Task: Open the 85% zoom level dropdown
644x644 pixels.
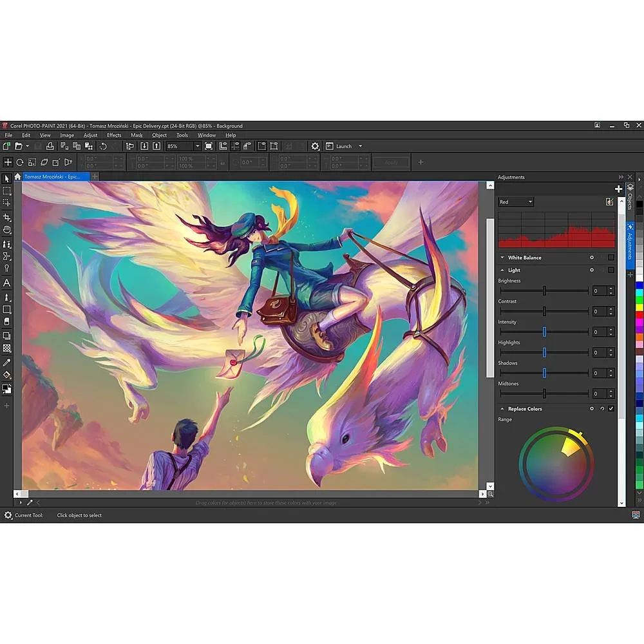Action: coord(197,146)
